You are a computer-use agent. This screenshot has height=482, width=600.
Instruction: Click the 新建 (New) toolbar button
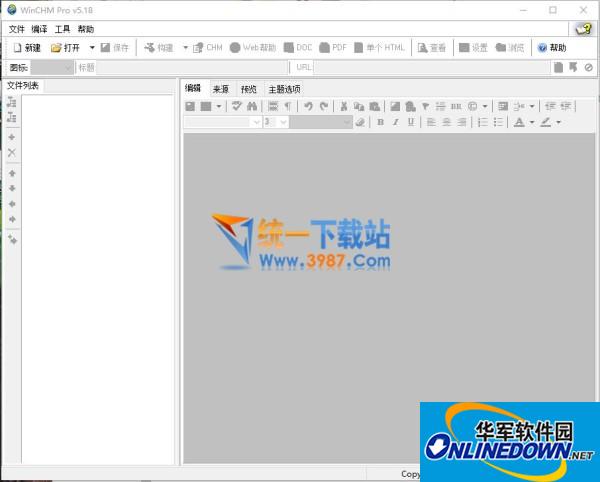(27, 48)
